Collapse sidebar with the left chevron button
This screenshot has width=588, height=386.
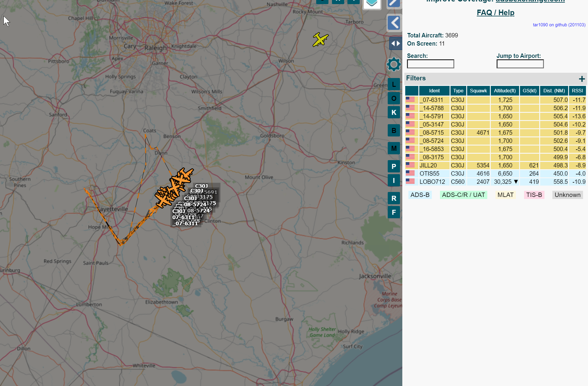(x=394, y=23)
